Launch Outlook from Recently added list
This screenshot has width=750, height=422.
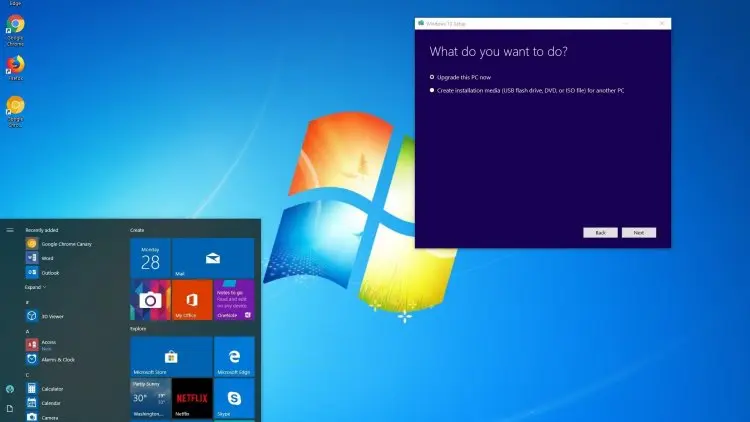tap(43, 273)
